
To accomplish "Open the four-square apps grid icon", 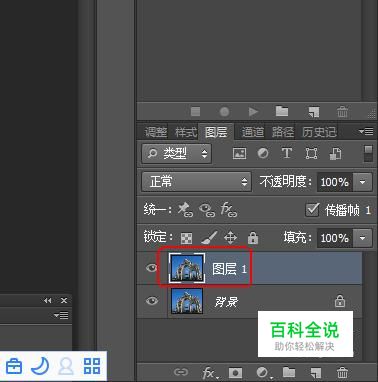I will 92,366.
